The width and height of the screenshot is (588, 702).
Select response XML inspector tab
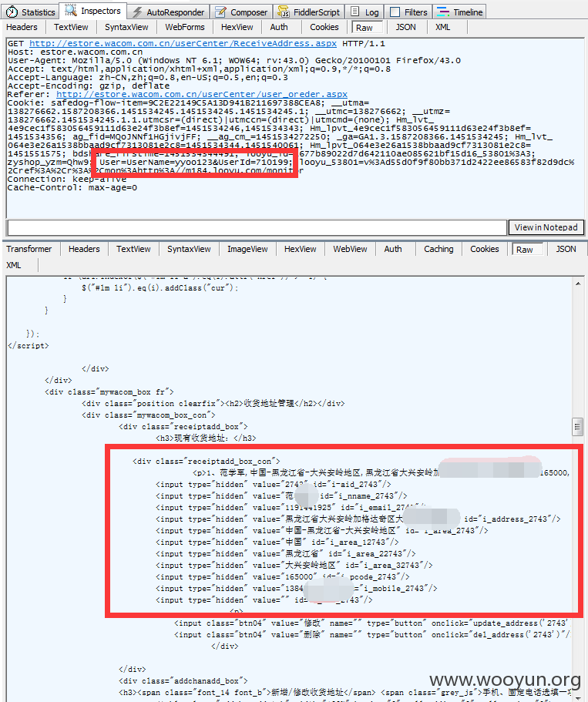[x=14, y=266]
